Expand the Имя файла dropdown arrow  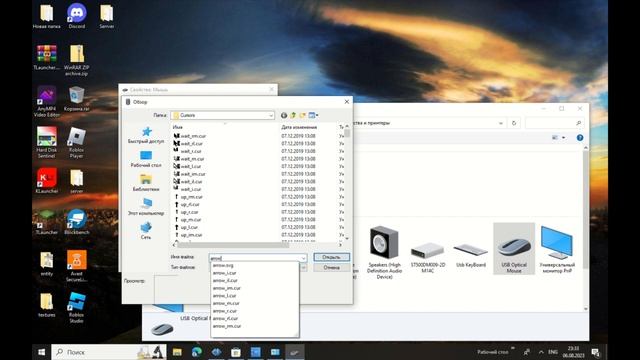pyautogui.click(x=303, y=258)
